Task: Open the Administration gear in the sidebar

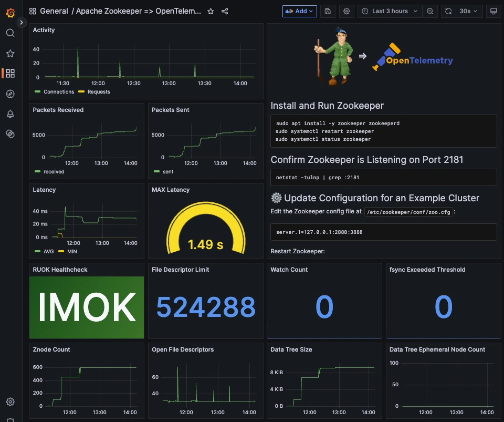Action: [10, 402]
